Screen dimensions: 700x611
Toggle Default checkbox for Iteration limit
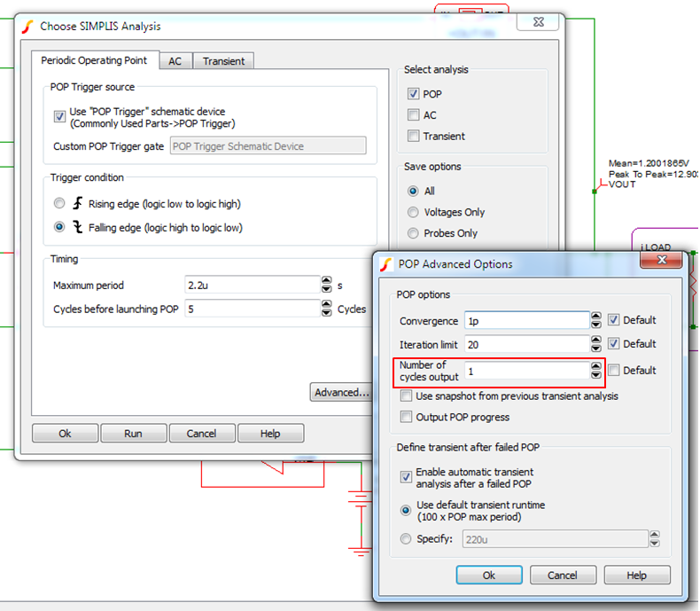(x=614, y=343)
